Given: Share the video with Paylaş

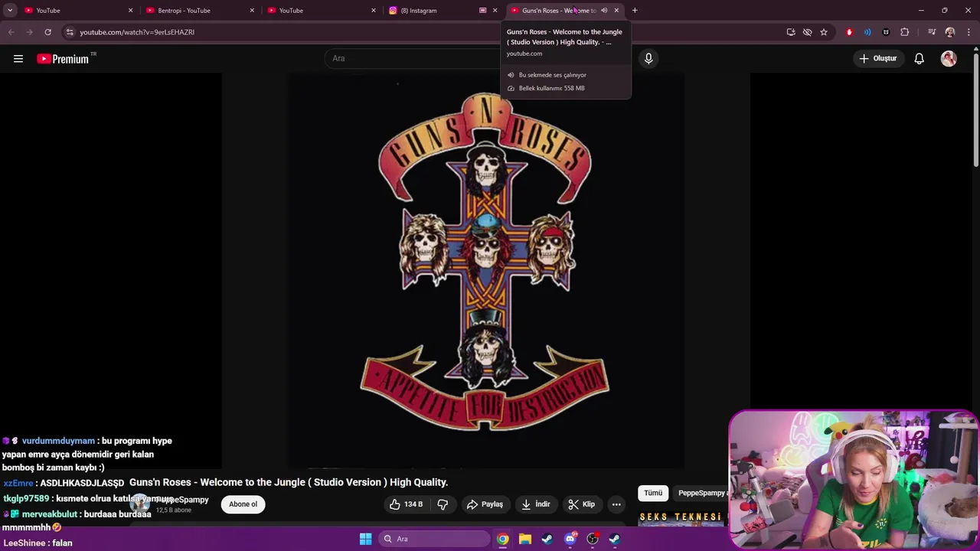Looking at the screenshot, I should [485, 504].
